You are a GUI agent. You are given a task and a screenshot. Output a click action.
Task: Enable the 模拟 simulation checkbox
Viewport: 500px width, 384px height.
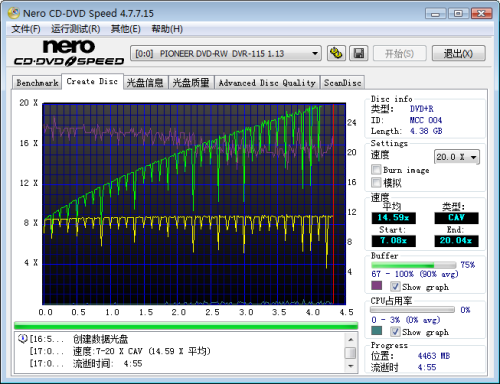tap(376, 182)
